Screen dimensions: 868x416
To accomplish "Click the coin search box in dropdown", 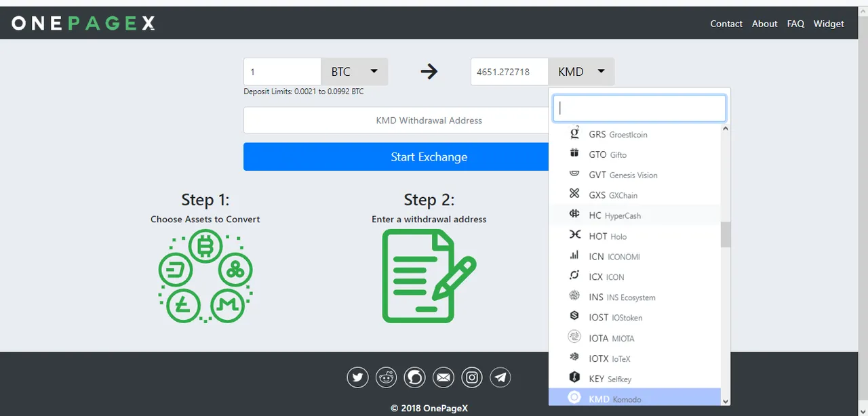I will point(639,108).
